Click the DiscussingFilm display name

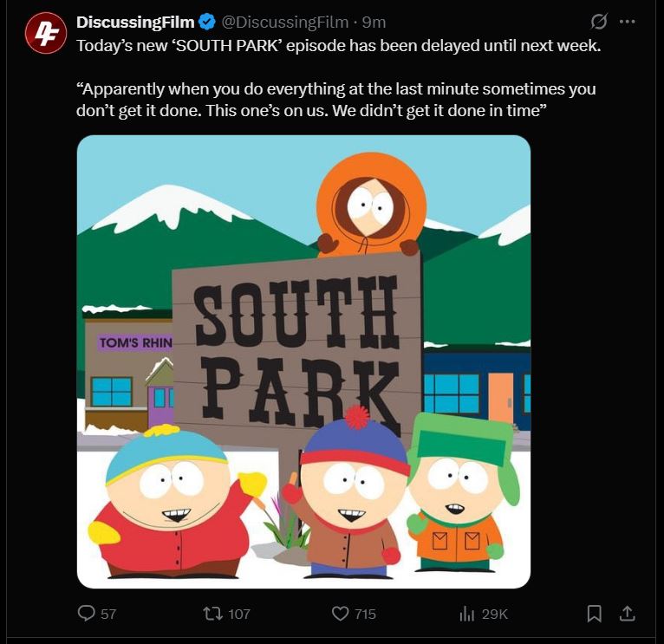pos(135,22)
